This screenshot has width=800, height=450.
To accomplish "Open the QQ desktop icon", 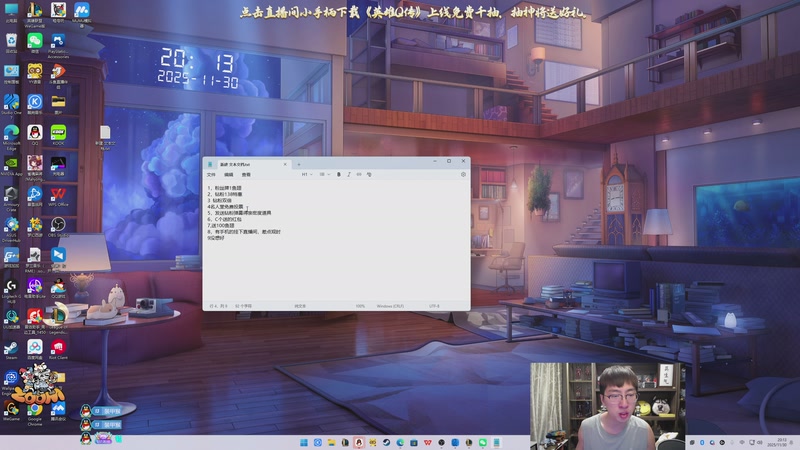I will point(35,135).
